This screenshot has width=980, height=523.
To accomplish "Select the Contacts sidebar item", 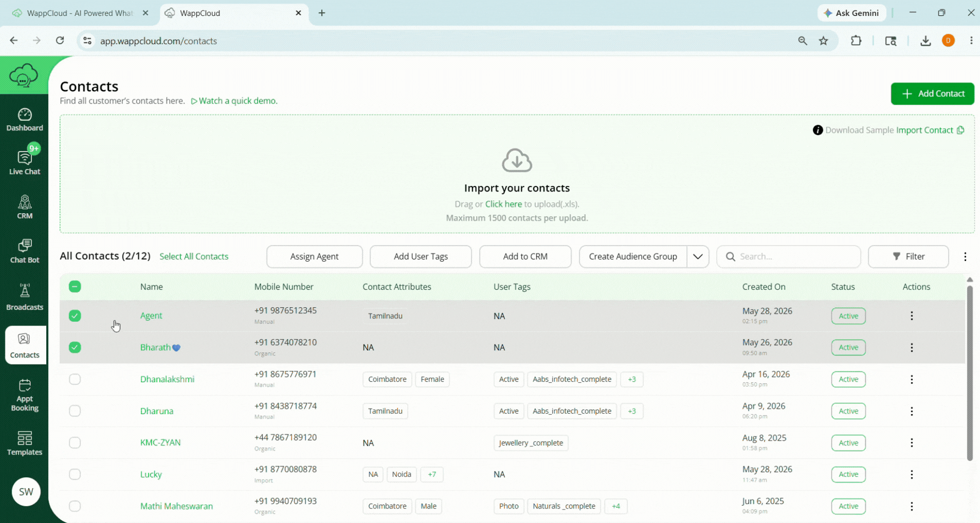I will (x=25, y=345).
